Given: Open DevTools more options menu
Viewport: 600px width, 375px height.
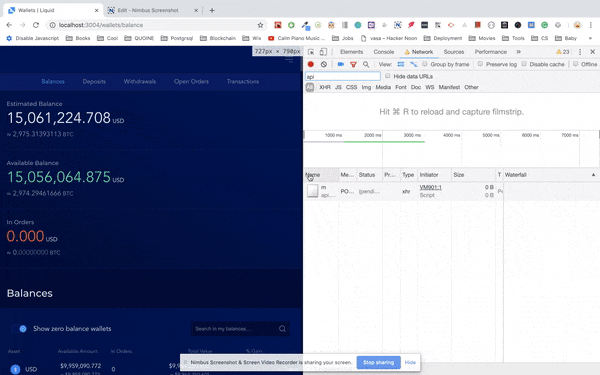Looking at the screenshot, I should click(580, 52).
